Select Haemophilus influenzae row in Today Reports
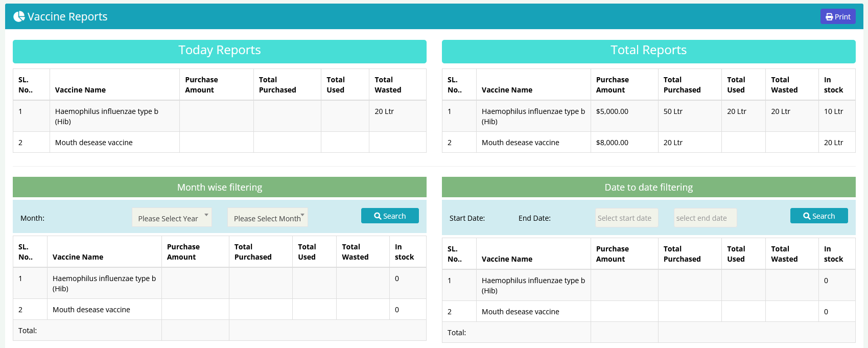The image size is (868, 348). click(x=107, y=116)
